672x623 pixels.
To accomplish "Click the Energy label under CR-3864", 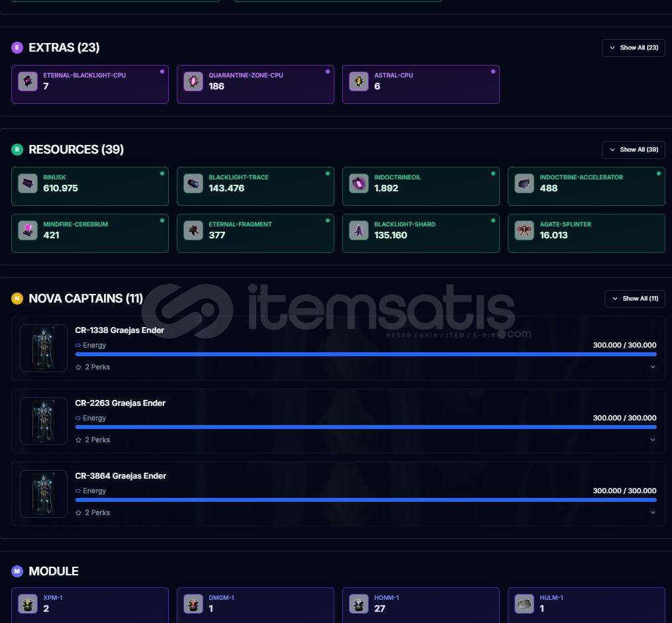I will tap(94, 491).
